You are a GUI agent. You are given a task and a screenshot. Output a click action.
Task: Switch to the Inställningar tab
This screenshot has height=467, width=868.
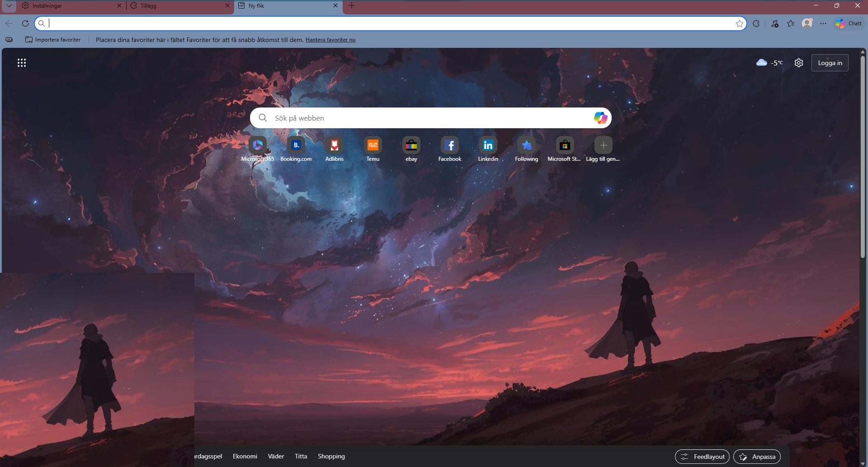click(68, 6)
